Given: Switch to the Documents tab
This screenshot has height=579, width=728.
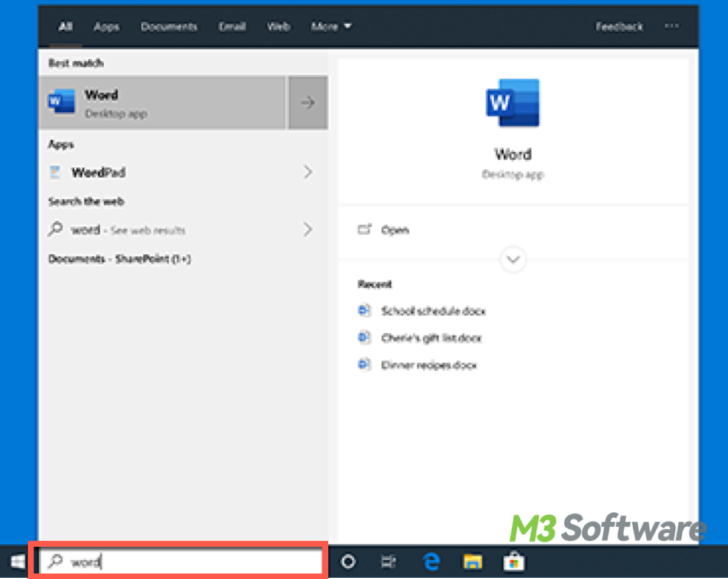Looking at the screenshot, I should pos(169,27).
